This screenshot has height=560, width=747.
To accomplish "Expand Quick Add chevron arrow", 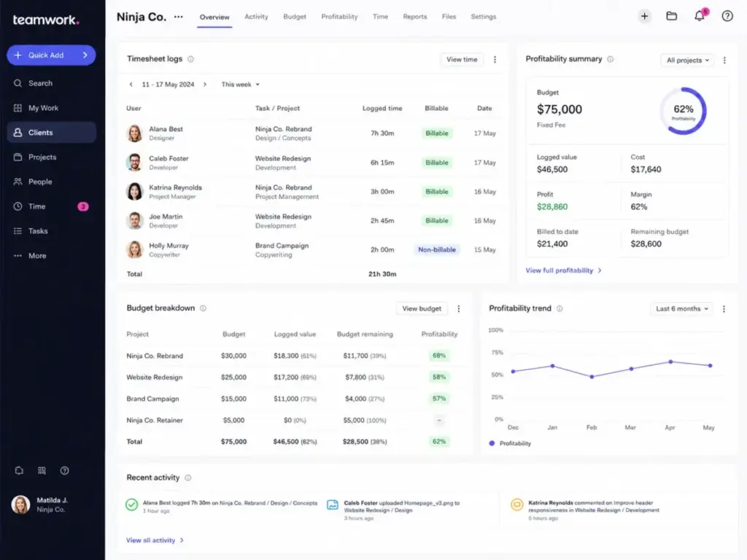I will [85, 55].
